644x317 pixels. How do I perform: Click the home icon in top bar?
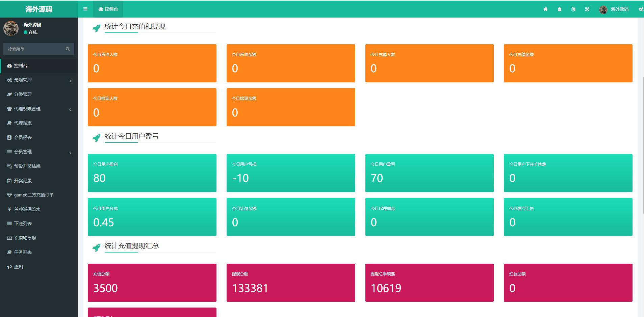pyautogui.click(x=545, y=9)
